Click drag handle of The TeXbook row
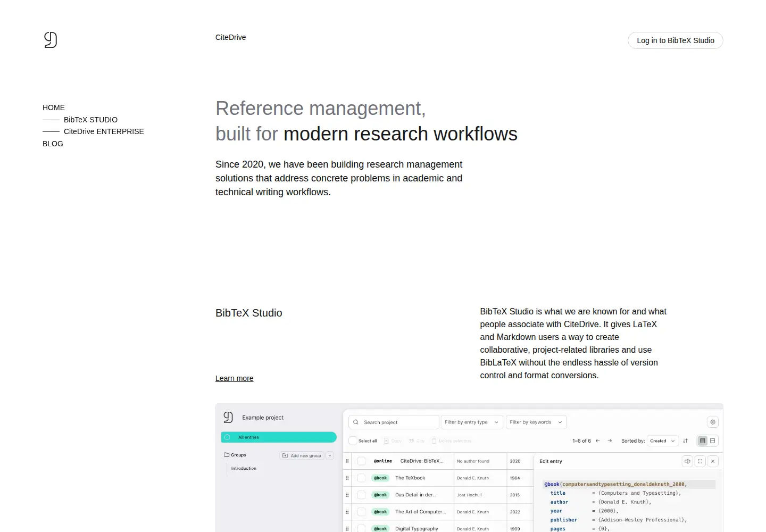The image size is (766, 532). (x=347, y=478)
